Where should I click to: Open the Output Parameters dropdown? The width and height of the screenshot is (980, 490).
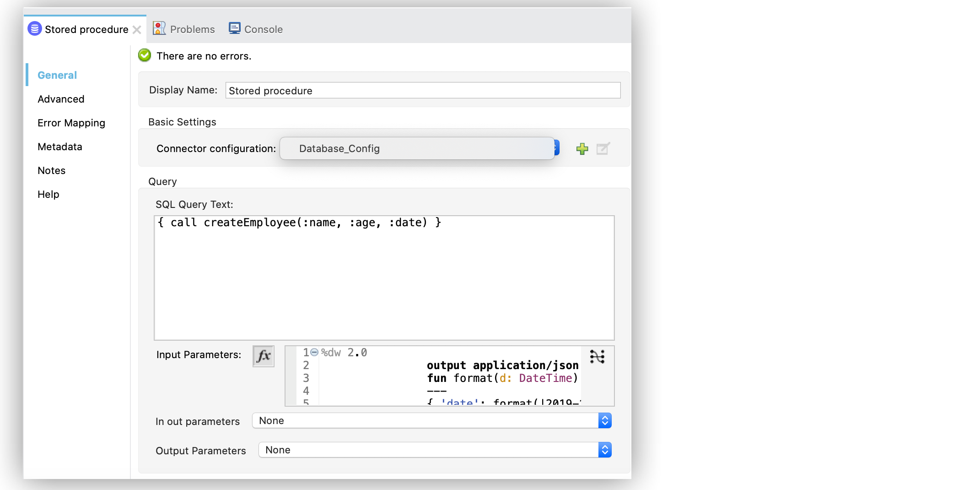click(604, 450)
